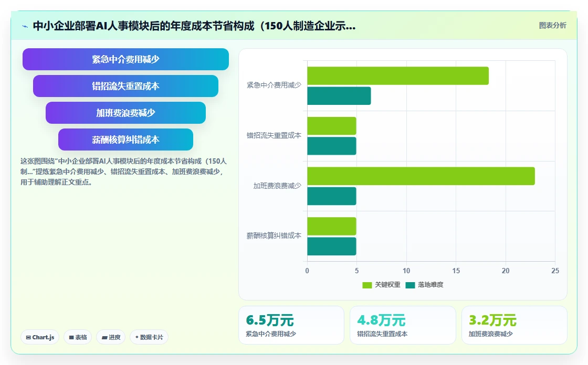Click the x-axis tick label 0
Screen dimensions: 588x365
click(307, 271)
